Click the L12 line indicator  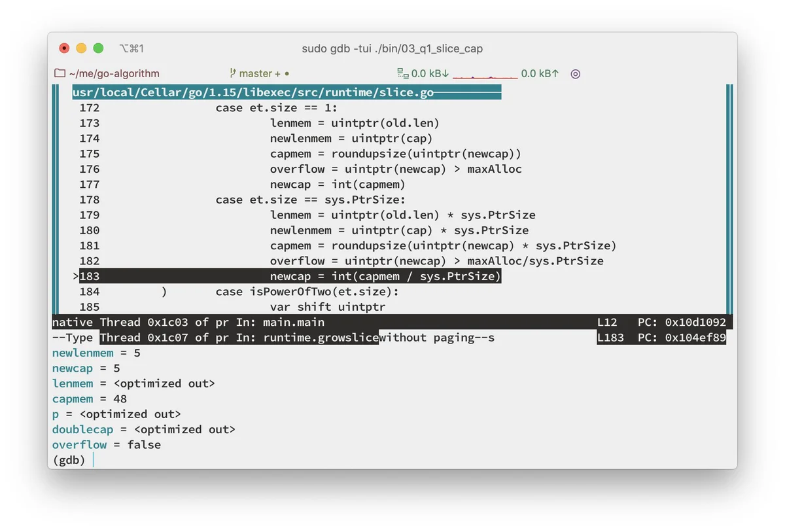(x=607, y=322)
